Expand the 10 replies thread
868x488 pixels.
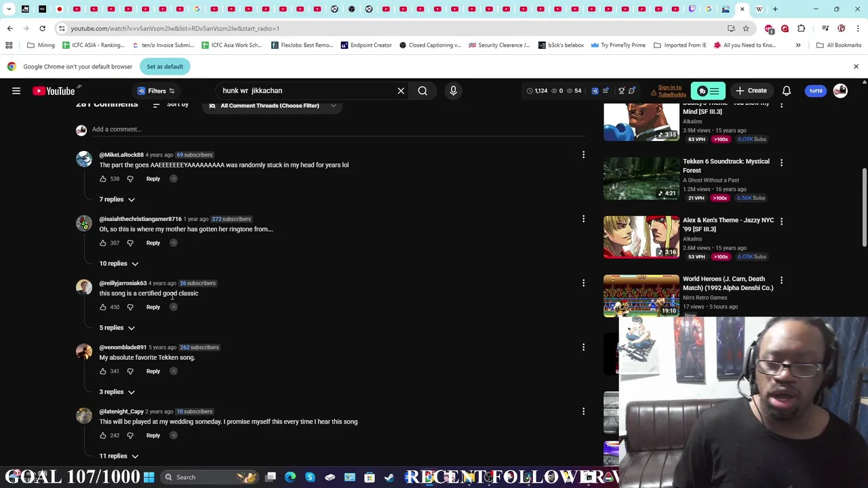(119, 264)
